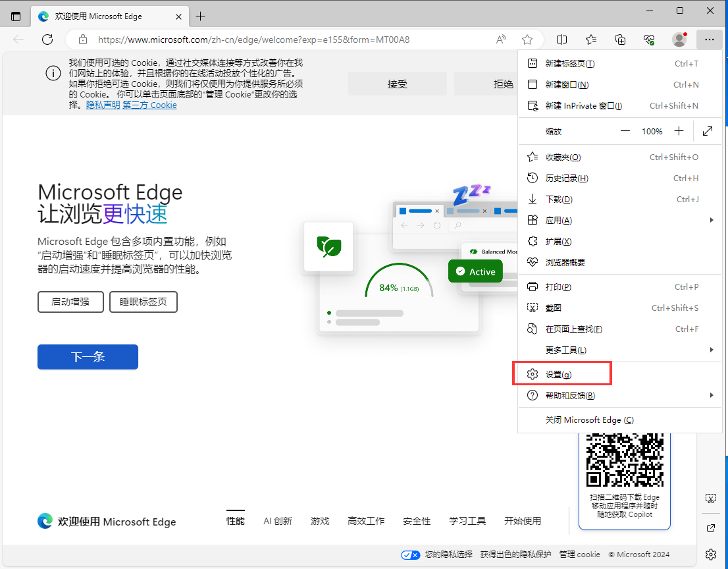Click the 100% zoom value
The width and height of the screenshot is (728, 569).
pos(652,132)
